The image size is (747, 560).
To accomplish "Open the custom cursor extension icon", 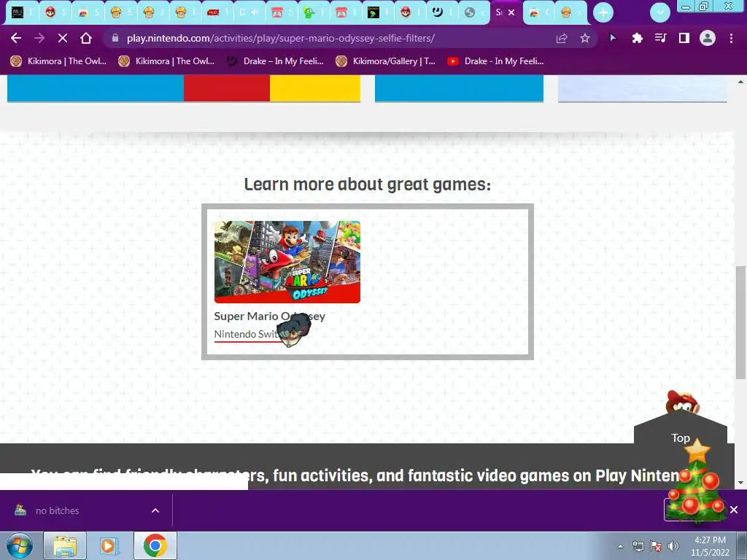I will pyautogui.click(x=613, y=38).
